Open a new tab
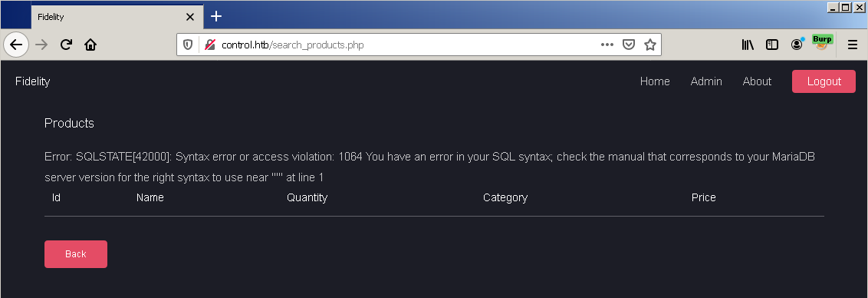The image size is (868, 298). click(216, 17)
